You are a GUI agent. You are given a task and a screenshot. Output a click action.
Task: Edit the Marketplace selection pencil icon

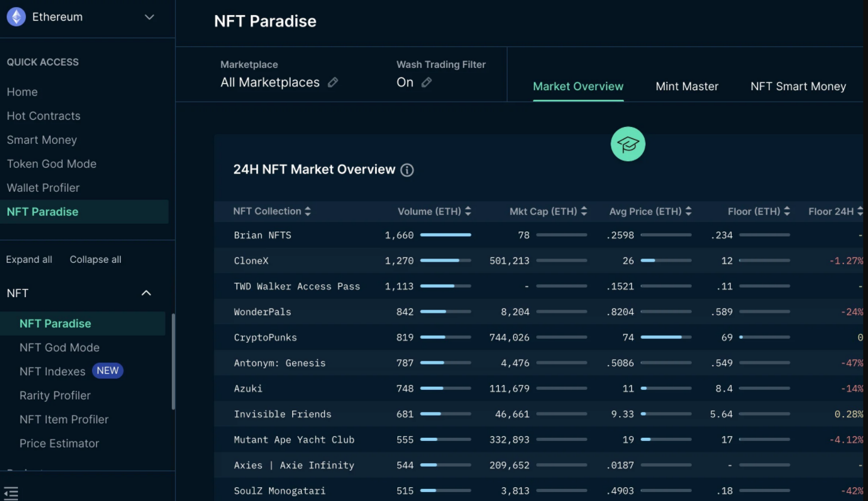(333, 82)
